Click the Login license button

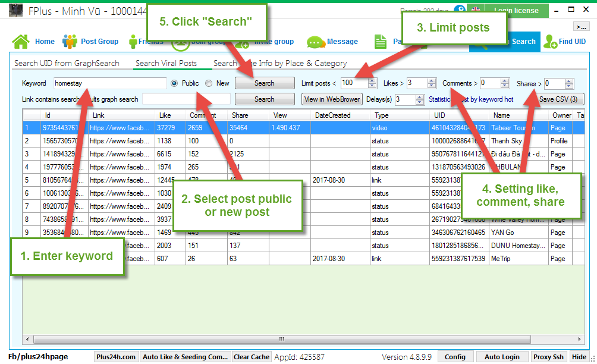[x=516, y=11]
